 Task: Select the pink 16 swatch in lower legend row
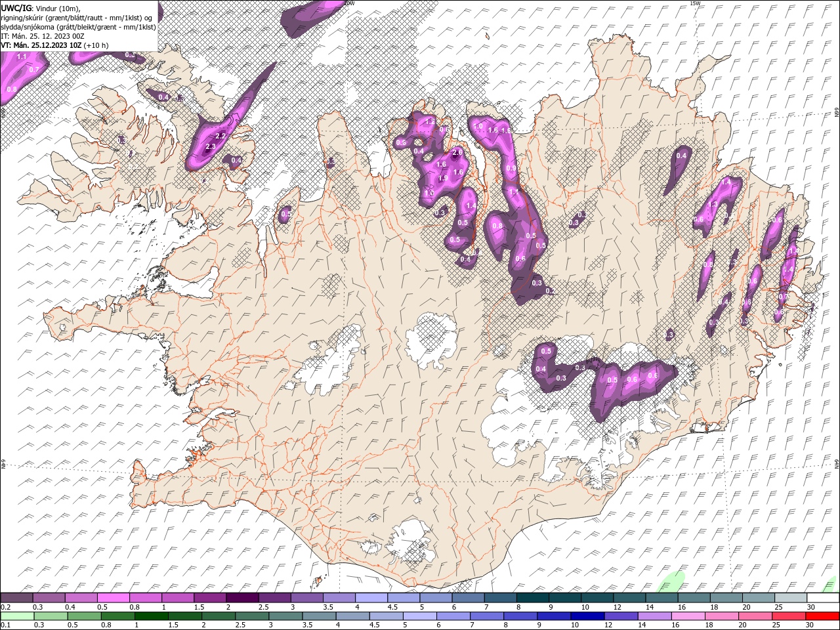click(688, 616)
